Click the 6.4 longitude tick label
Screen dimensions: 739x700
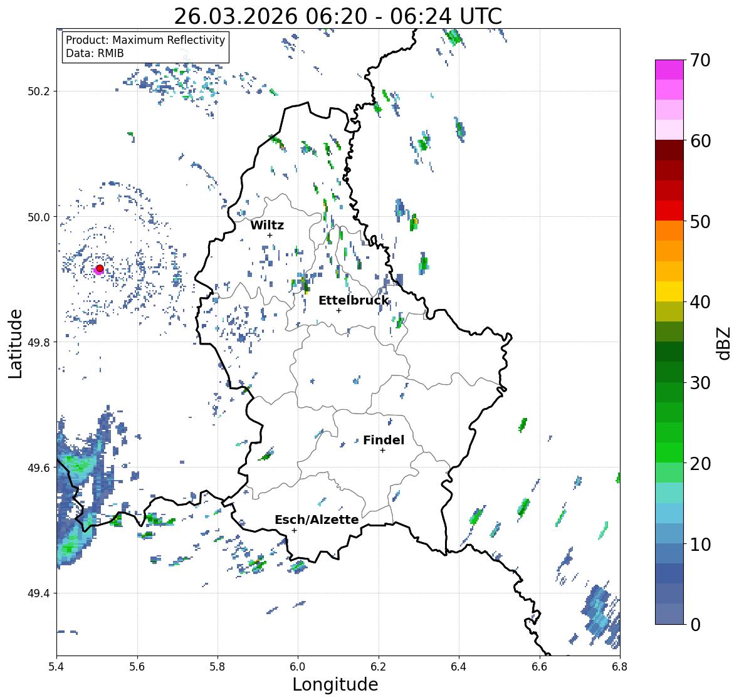(x=459, y=667)
